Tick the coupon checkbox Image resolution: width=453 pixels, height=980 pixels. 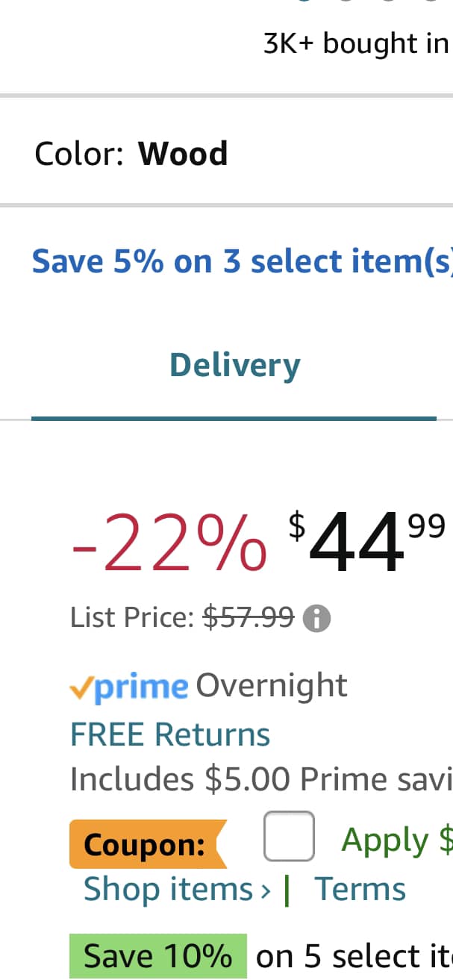(x=288, y=836)
